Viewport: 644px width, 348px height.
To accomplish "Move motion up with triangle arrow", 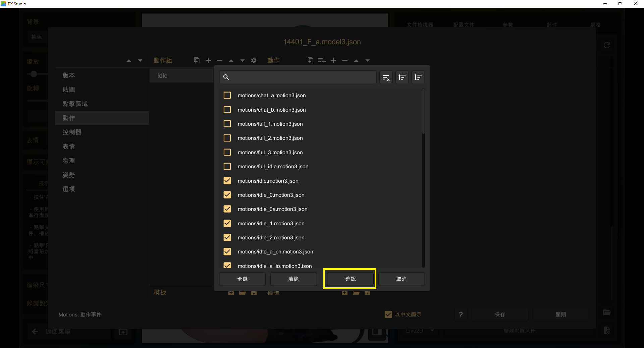I will pyautogui.click(x=356, y=60).
